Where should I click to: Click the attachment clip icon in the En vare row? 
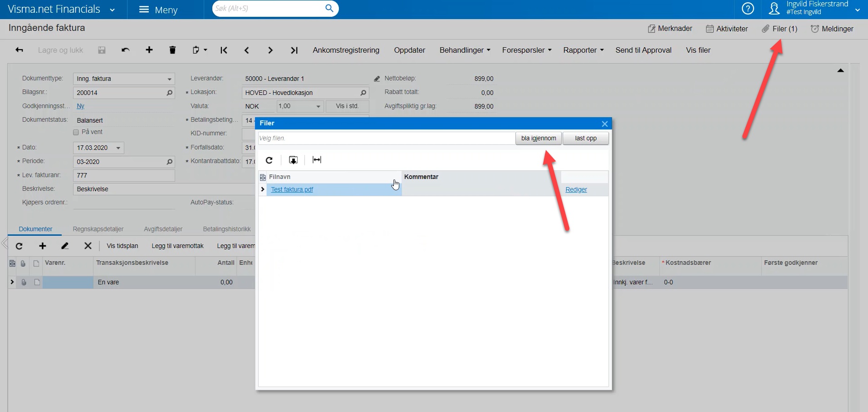(x=24, y=282)
